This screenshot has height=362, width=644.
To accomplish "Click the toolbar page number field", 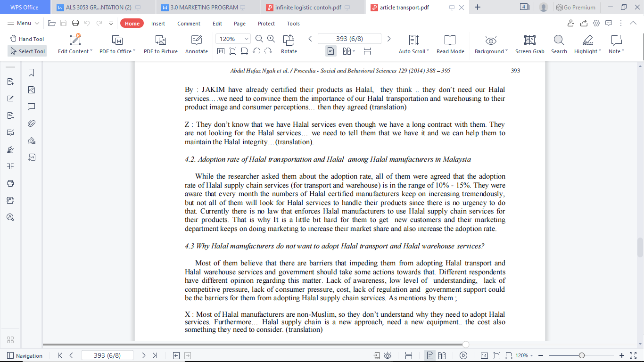I will point(349,39).
